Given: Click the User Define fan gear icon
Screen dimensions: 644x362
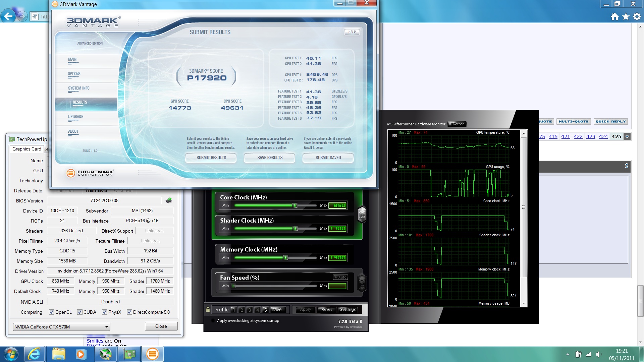Looking at the screenshot, I should point(362,282).
